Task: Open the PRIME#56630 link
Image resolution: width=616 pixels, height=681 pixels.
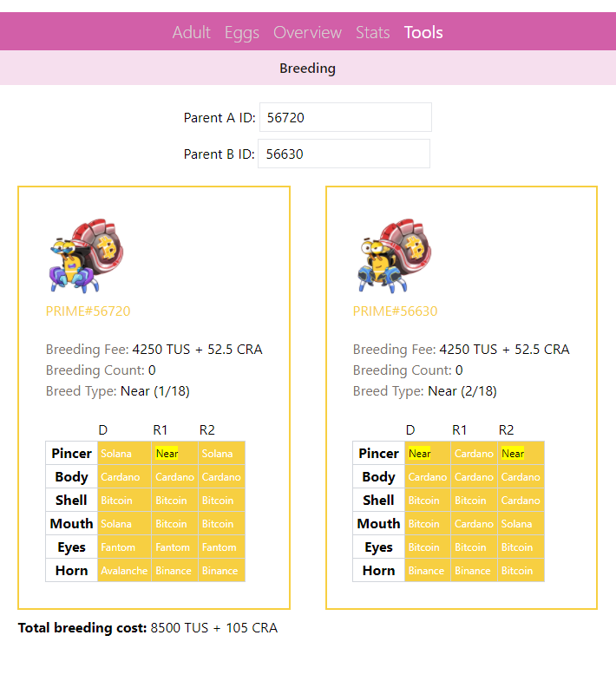Action: pos(395,311)
